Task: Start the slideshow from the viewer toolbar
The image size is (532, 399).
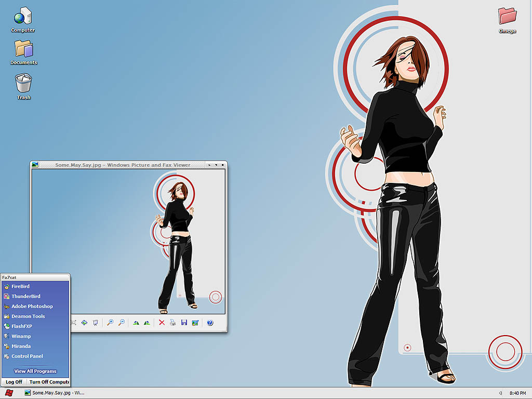Action: pos(95,323)
